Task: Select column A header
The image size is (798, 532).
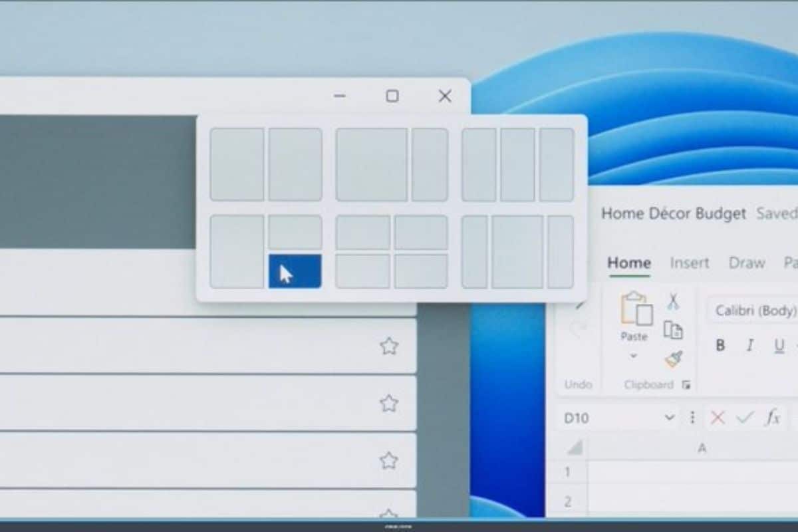Action: tap(702, 449)
